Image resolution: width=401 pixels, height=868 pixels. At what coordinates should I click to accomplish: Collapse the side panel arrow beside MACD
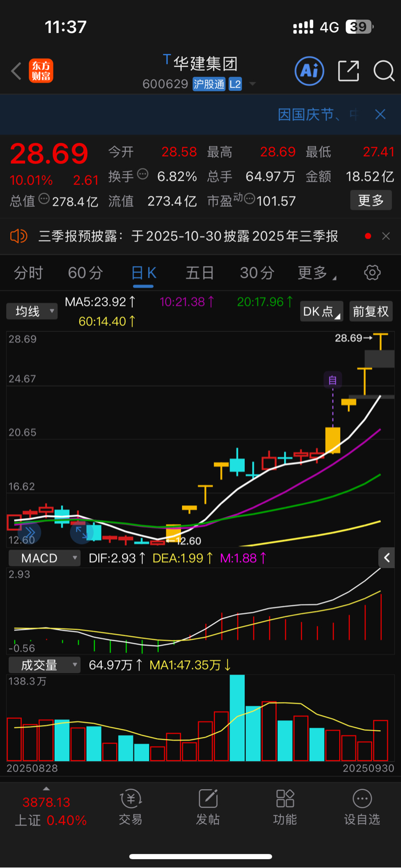point(387,558)
